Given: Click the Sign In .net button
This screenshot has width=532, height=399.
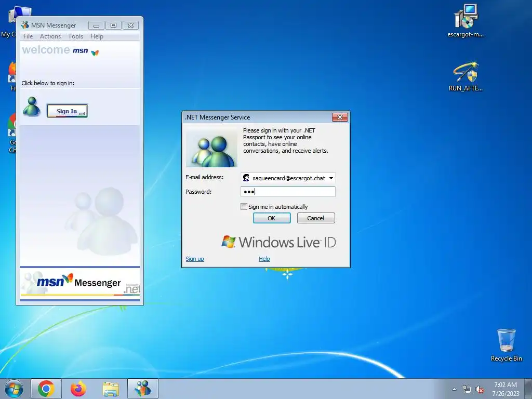Looking at the screenshot, I should [x=67, y=111].
